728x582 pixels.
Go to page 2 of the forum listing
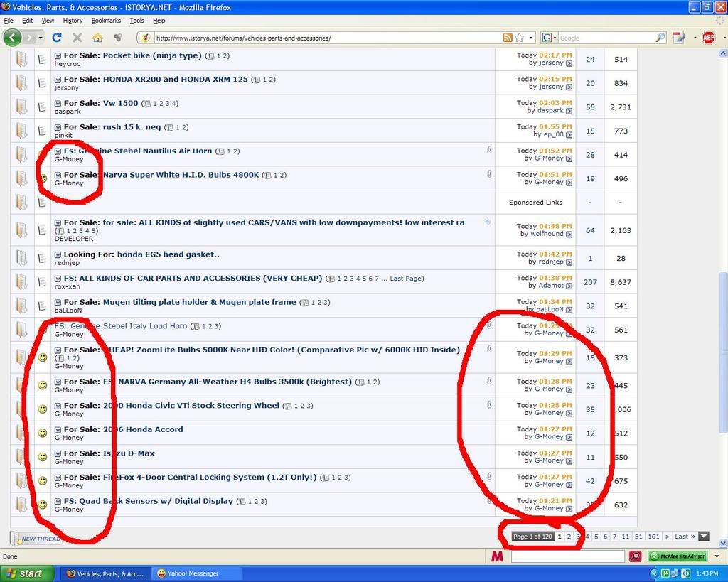coord(569,537)
